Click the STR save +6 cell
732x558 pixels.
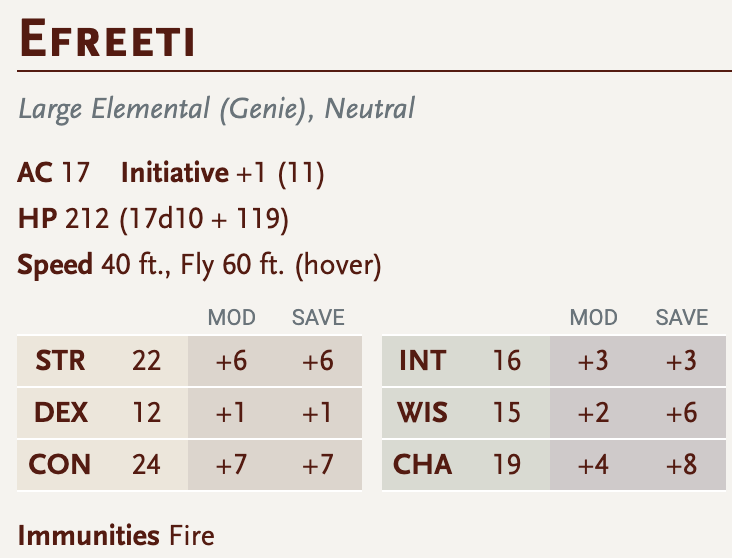pyautogui.click(x=318, y=361)
